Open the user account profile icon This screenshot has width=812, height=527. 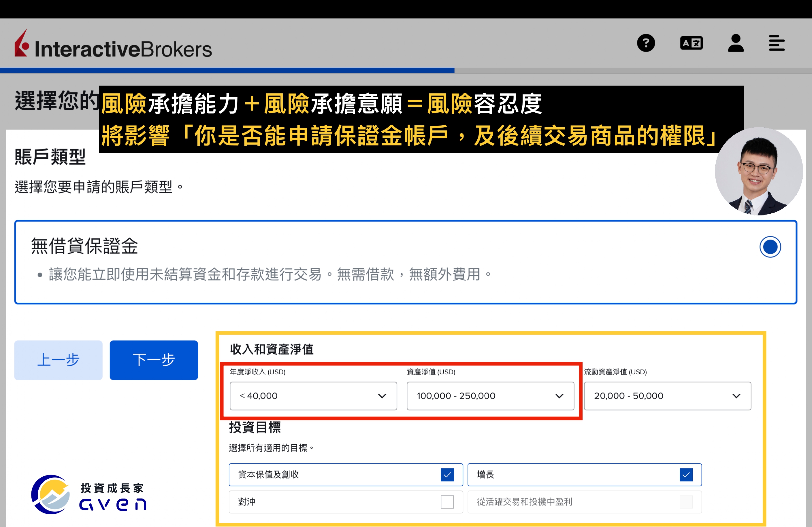[736, 43]
